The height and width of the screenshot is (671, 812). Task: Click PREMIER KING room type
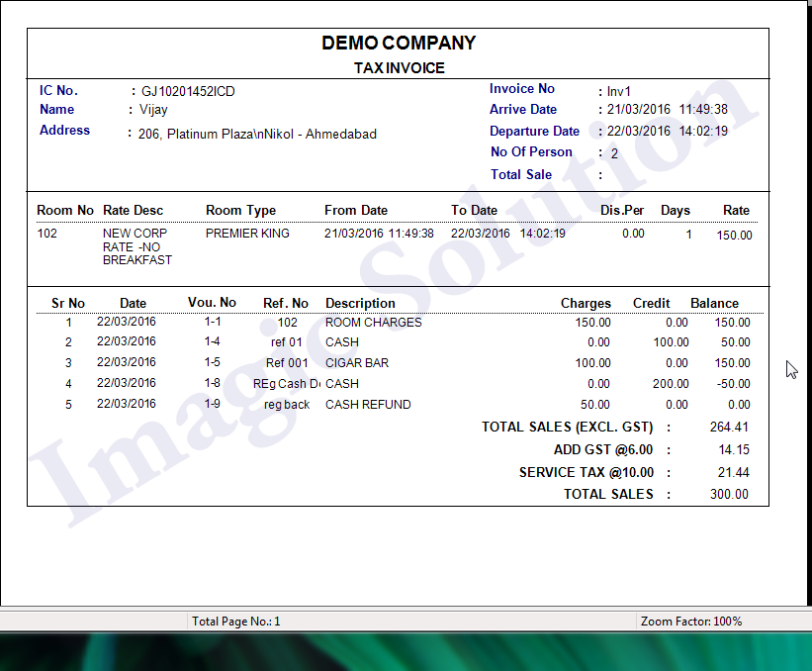point(247,234)
